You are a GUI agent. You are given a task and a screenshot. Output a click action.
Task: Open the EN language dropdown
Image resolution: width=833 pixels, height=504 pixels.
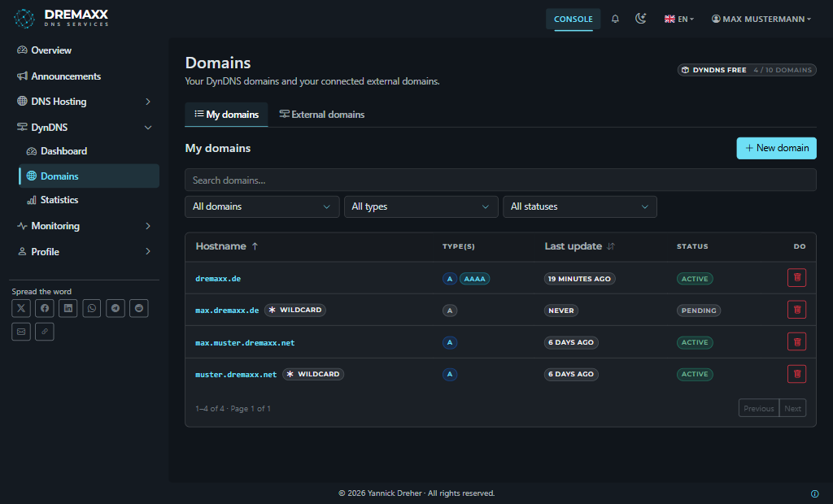coord(679,19)
